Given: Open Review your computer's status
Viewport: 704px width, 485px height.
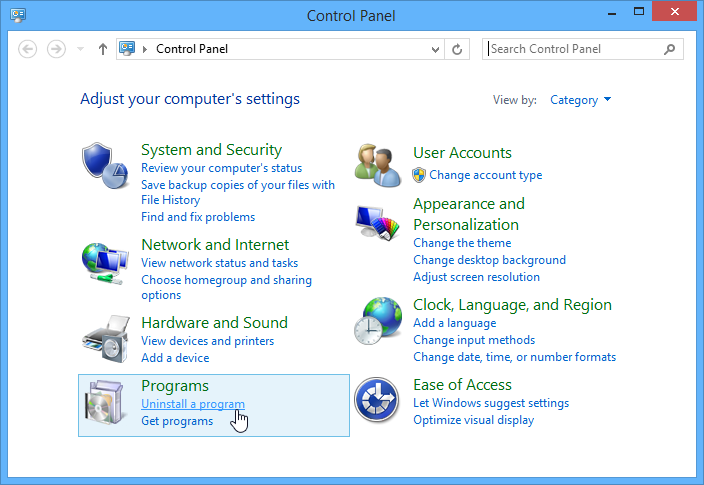Looking at the screenshot, I should pos(221,168).
